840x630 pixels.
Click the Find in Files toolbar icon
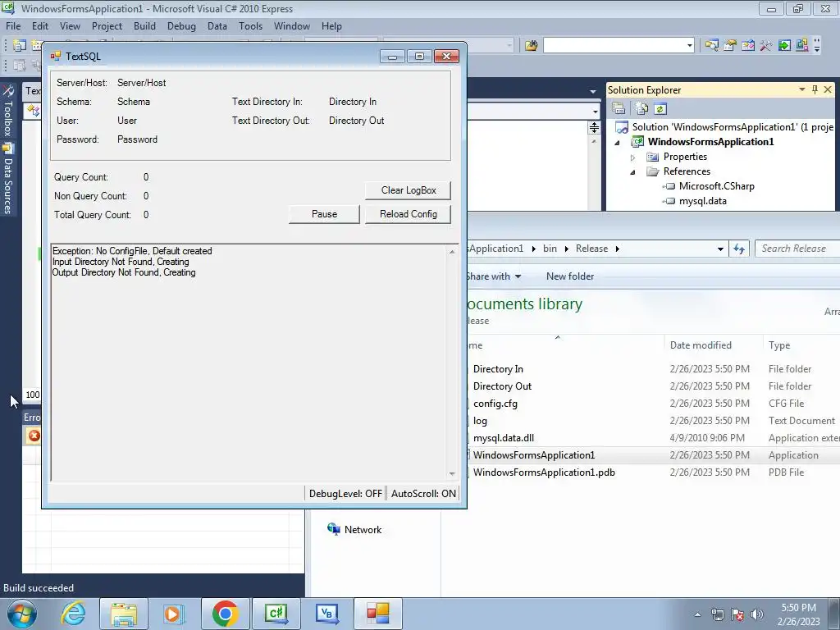click(531, 46)
